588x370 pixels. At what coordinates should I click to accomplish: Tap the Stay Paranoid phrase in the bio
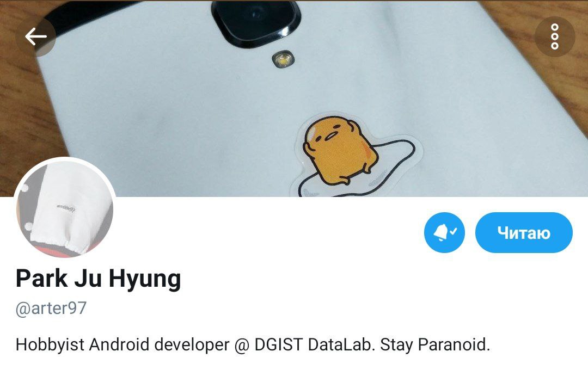pyautogui.click(x=436, y=344)
